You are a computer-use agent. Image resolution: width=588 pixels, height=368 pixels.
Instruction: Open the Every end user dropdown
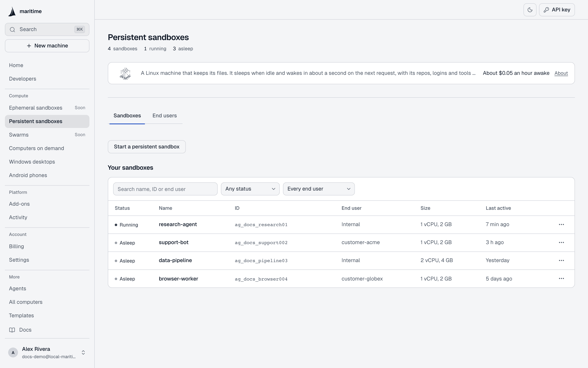[318, 189]
